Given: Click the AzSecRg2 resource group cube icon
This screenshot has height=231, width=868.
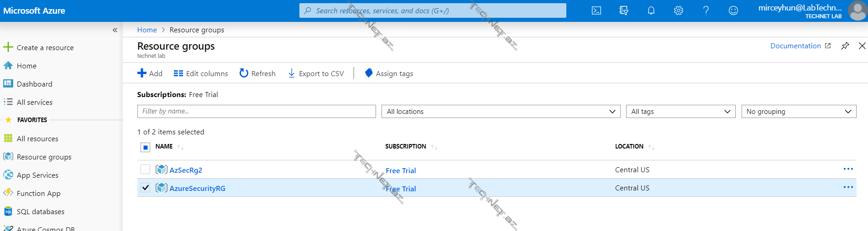Looking at the screenshot, I should coord(161,169).
